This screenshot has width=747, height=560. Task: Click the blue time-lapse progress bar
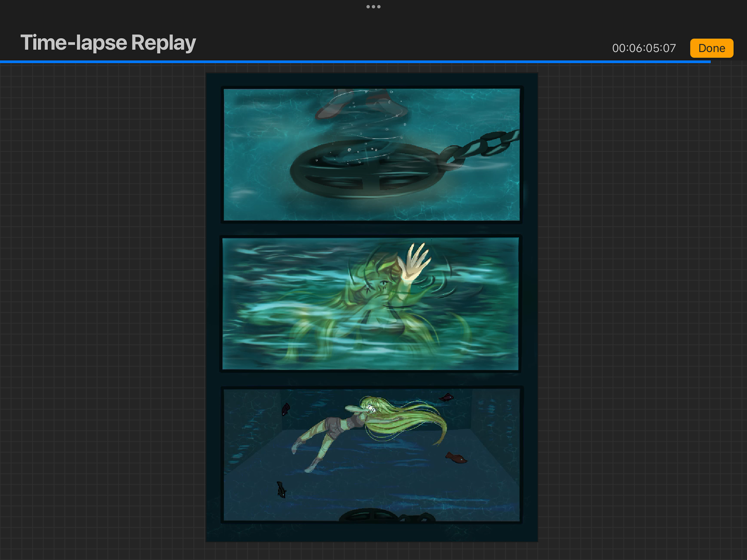(350, 61)
